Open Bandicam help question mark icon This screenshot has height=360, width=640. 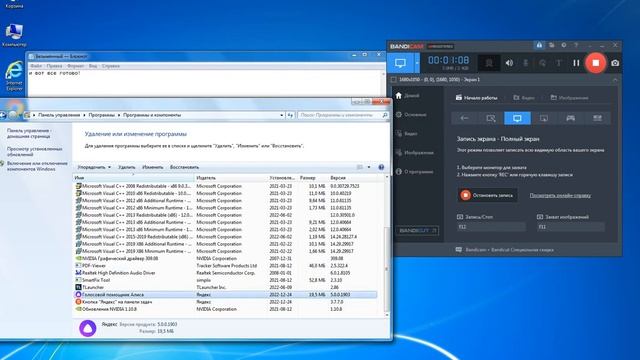576,45
